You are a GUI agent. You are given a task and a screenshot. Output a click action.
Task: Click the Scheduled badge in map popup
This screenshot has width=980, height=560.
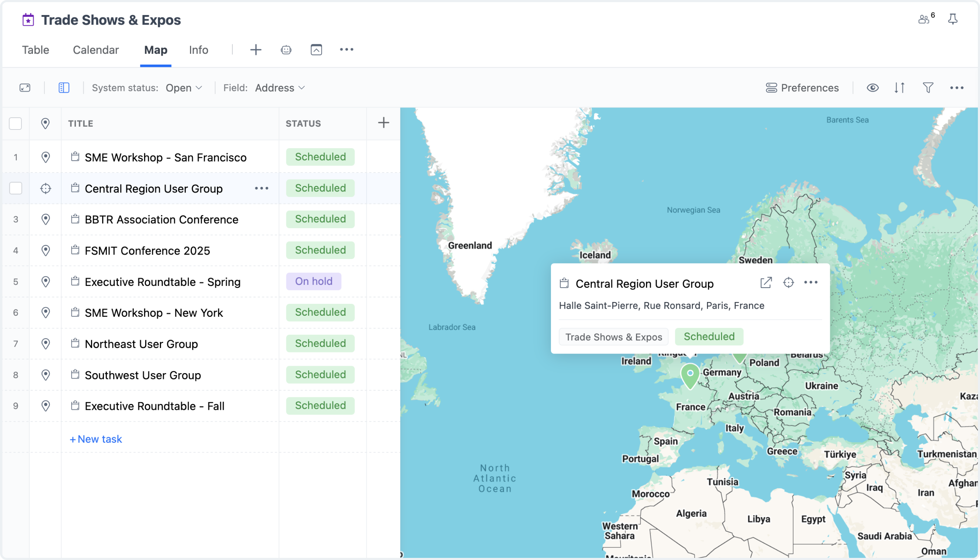(x=709, y=337)
